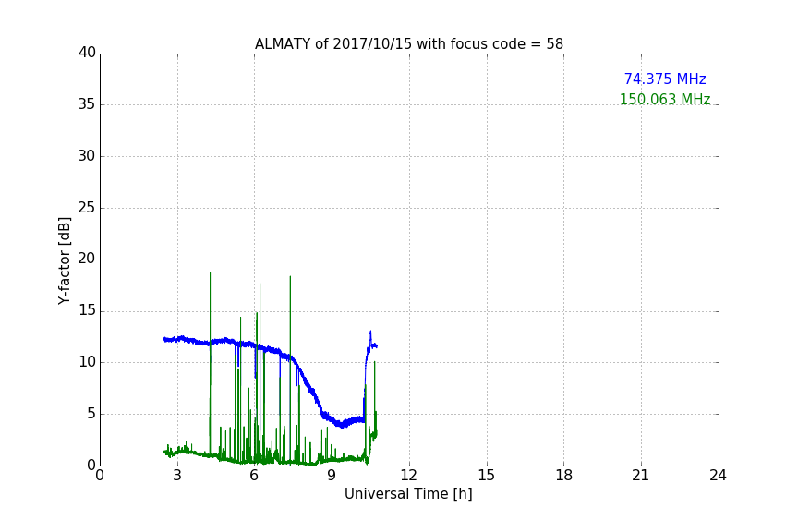The image size is (798, 532).
Task: Click y-axis tick label '15'
Action: click(87, 310)
